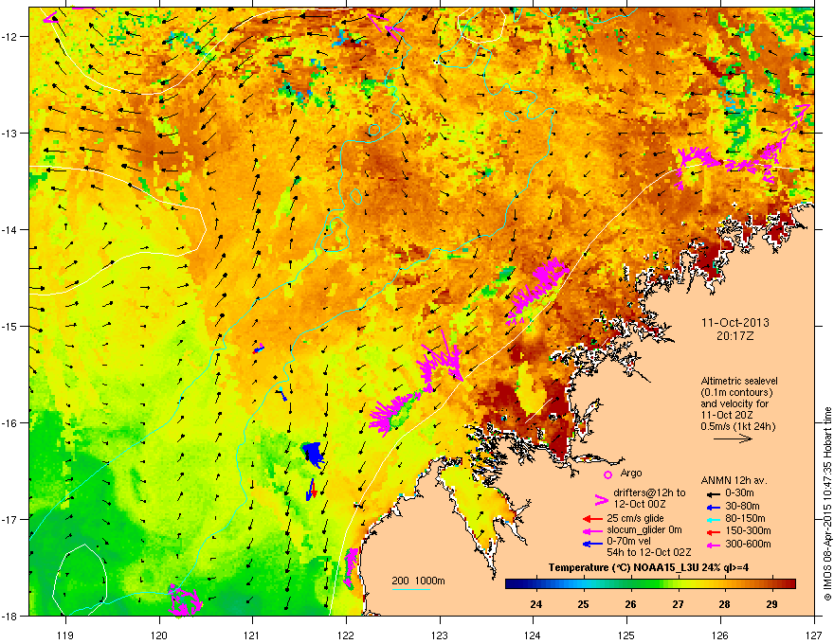The image size is (834, 644).
Task: Click the blue arrow beside 0-70m vel
Action: click(x=592, y=544)
